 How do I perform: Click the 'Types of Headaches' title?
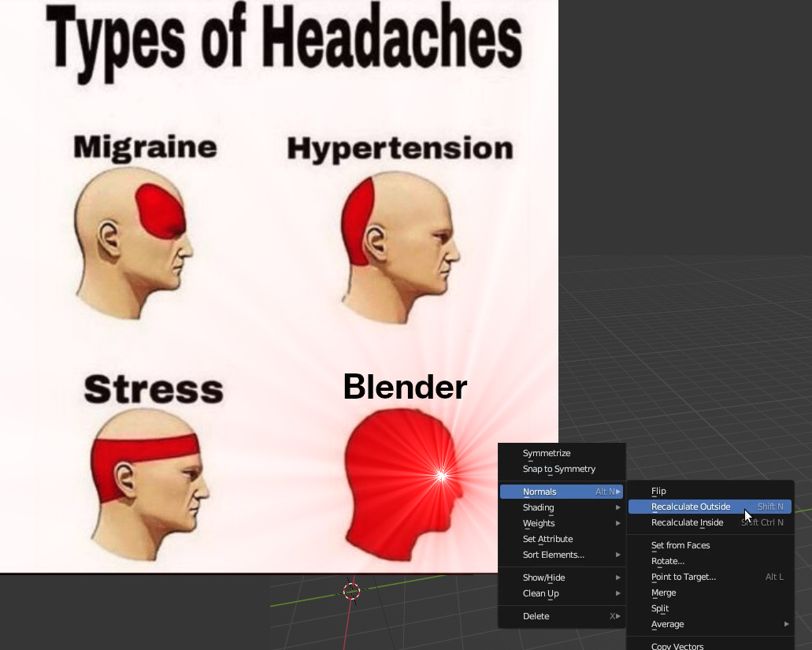[284, 43]
